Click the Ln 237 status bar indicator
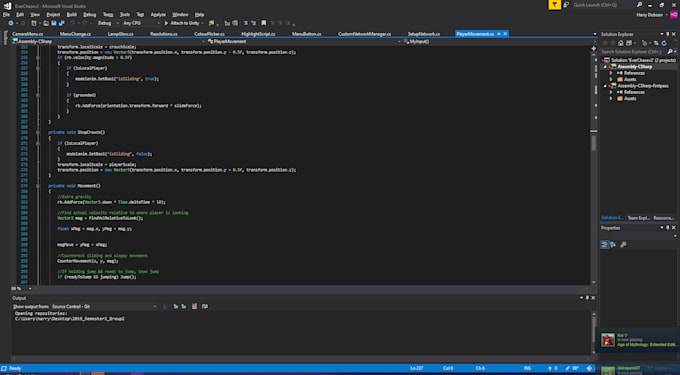The image size is (680, 375). [x=417, y=368]
